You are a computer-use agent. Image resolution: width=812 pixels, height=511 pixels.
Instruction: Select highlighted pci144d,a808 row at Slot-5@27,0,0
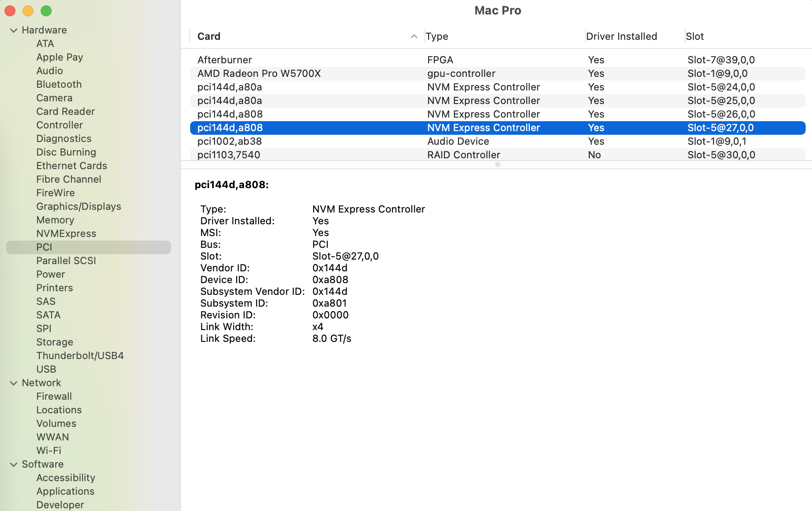tap(498, 128)
